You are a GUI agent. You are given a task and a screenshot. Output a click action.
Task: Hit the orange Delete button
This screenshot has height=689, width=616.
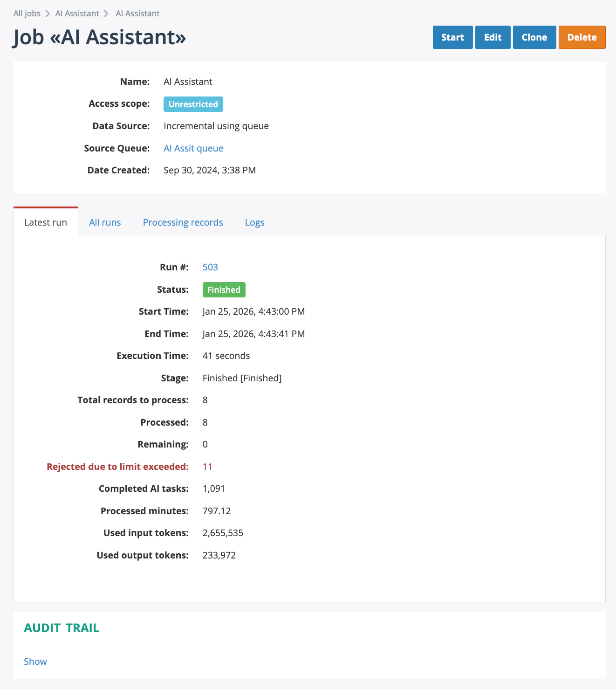click(582, 37)
